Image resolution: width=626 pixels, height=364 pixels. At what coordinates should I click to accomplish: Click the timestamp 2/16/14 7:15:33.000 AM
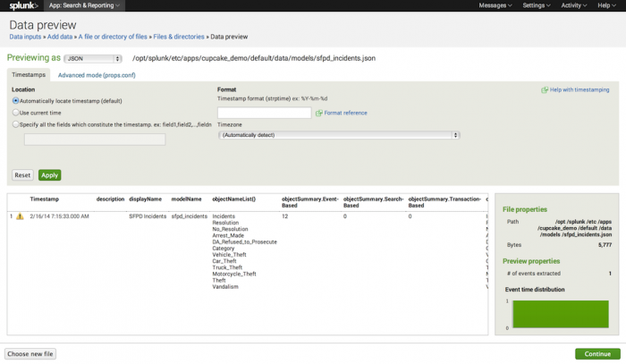(x=60, y=216)
